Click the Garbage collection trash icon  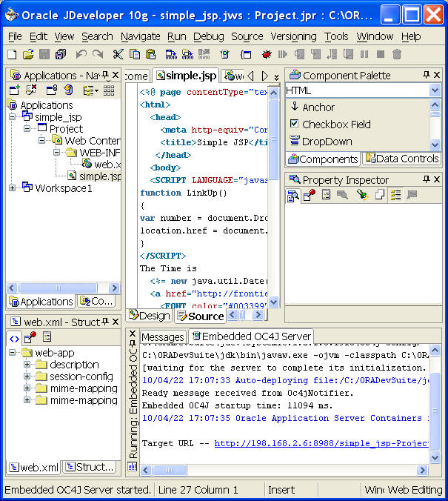tap(397, 54)
